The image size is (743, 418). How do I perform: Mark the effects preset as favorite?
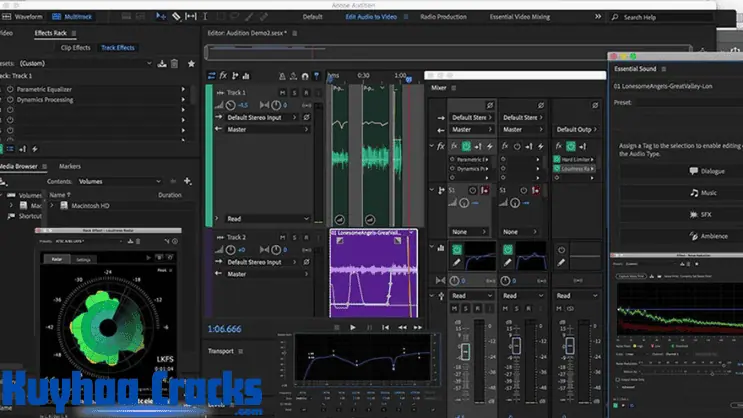coord(189,63)
